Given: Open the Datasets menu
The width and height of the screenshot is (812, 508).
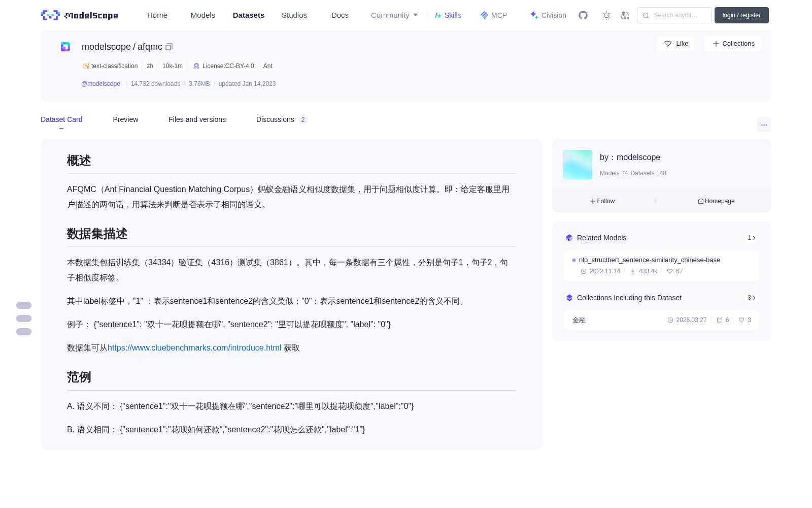Looking at the screenshot, I should (249, 15).
